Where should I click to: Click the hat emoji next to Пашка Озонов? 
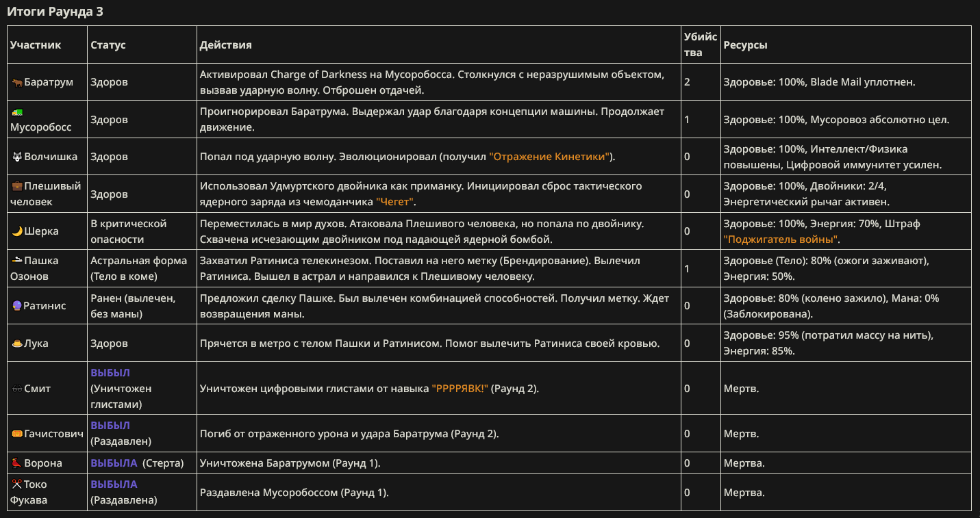tap(17, 261)
